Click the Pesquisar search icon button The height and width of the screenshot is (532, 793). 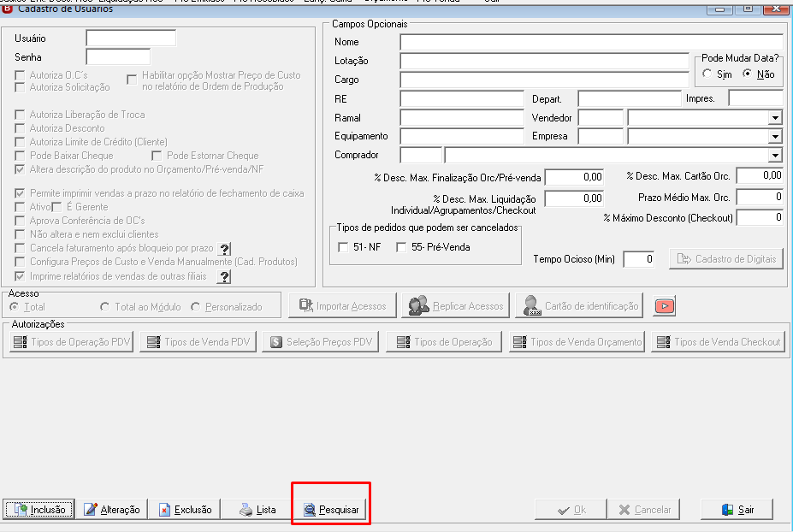pos(331,509)
